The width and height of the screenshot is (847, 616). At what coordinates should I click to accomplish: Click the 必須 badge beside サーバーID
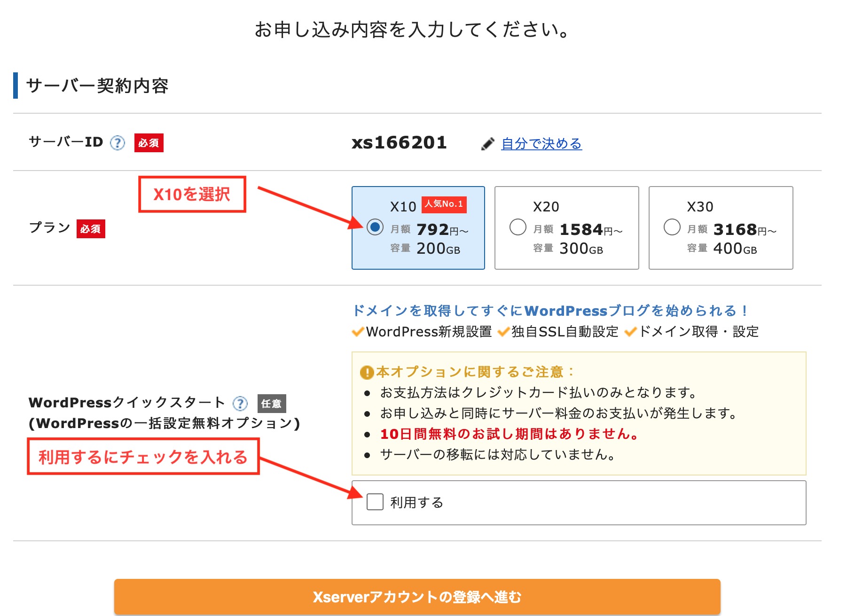pyautogui.click(x=149, y=143)
